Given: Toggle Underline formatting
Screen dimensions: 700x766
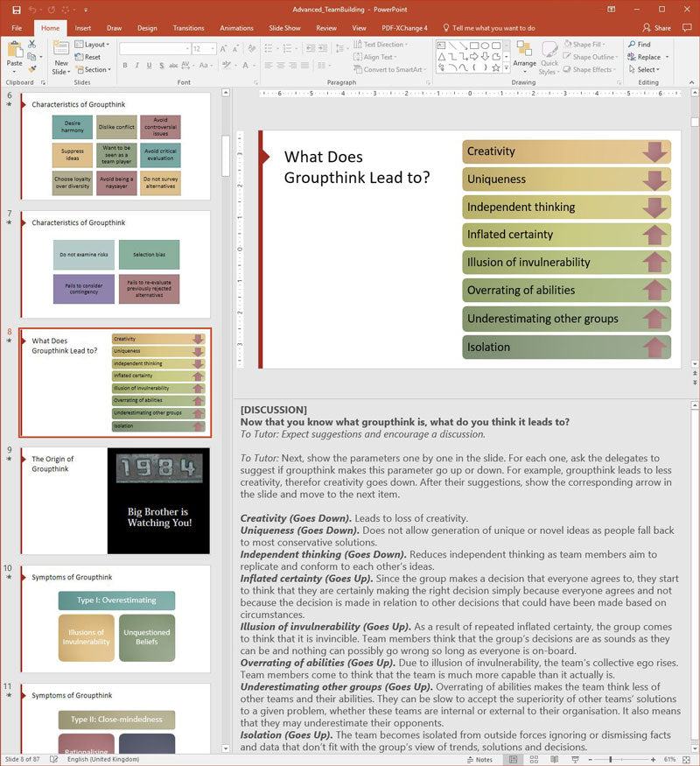Looking at the screenshot, I should pos(149,65).
